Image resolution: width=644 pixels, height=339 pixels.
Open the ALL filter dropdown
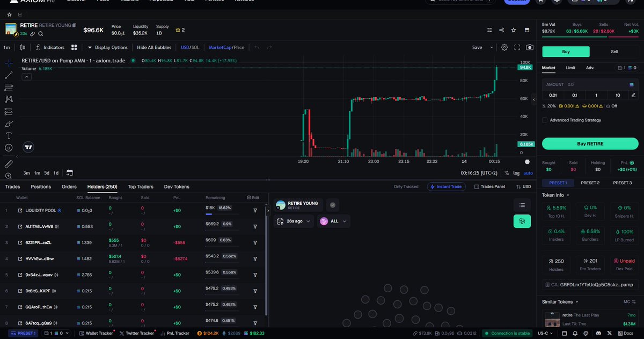[333, 221]
